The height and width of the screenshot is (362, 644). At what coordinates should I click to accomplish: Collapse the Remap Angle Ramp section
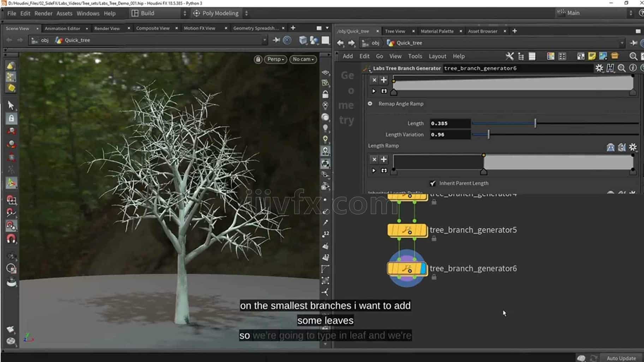click(370, 104)
